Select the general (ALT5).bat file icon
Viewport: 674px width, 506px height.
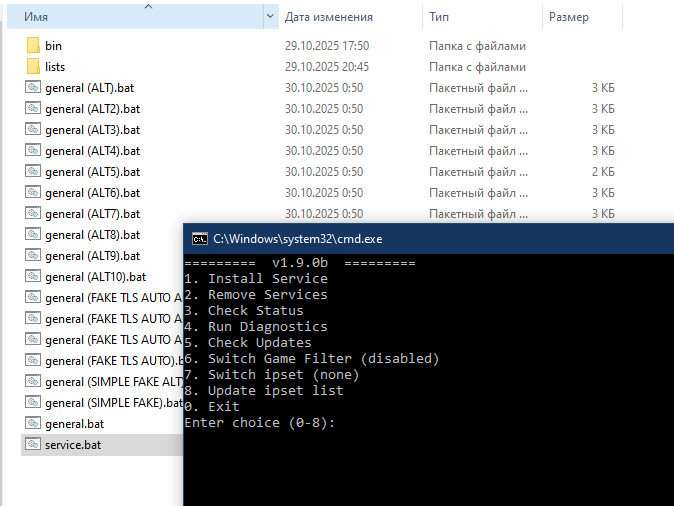point(33,172)
